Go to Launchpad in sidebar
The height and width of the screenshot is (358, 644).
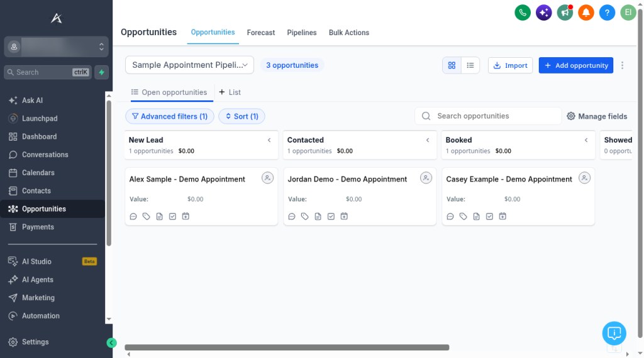point(53,119)
